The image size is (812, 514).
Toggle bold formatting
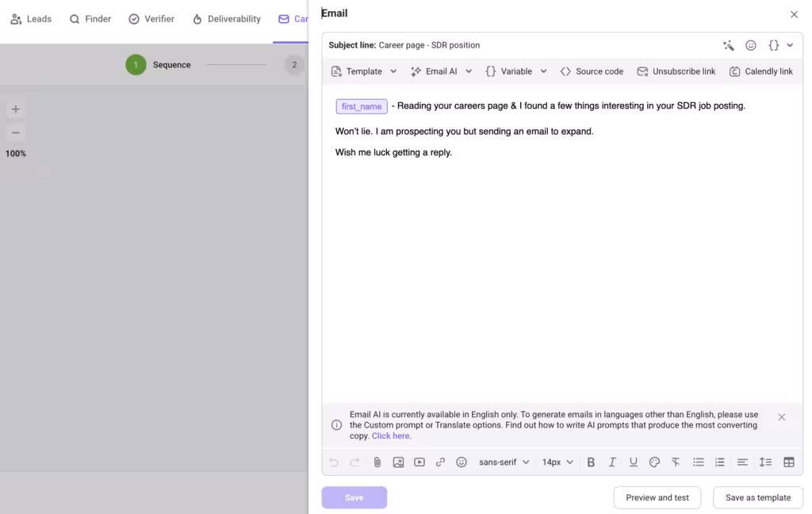(x=591, y=462)
